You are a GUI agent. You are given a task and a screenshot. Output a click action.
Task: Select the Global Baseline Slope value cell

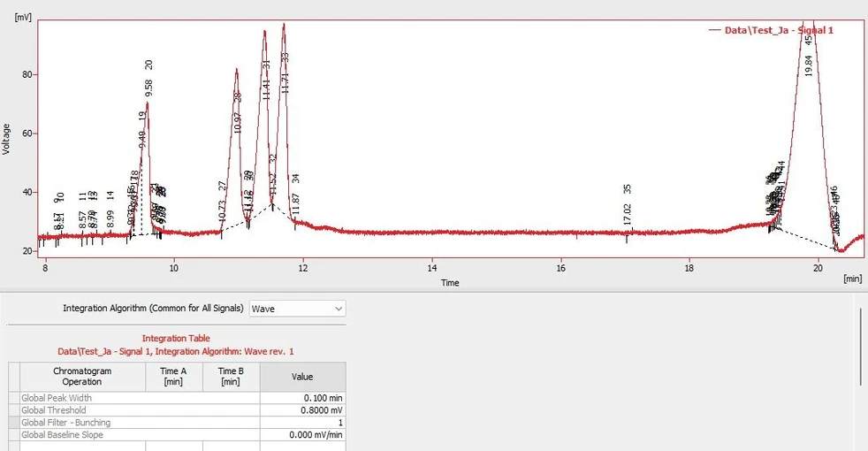[x=303, y=434]
